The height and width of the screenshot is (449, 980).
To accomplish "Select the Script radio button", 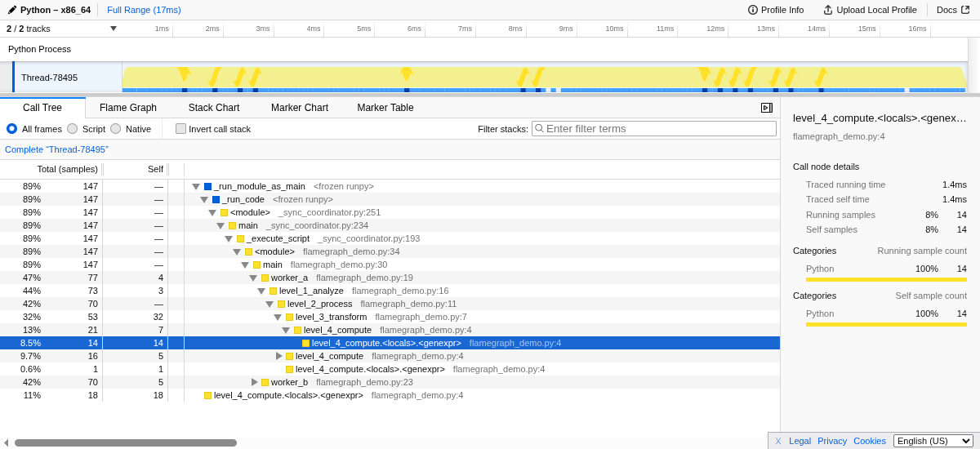I will [72, 128].
